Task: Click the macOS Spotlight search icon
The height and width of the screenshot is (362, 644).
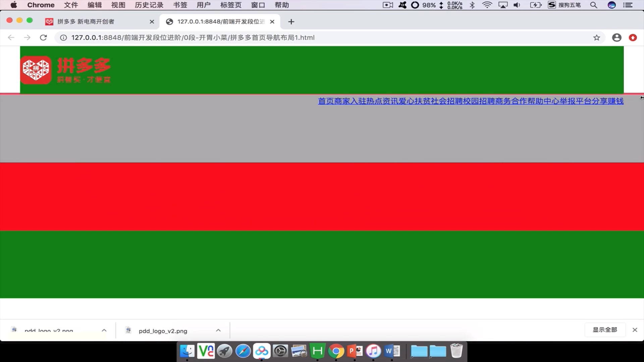Action: tap(594, 5)
